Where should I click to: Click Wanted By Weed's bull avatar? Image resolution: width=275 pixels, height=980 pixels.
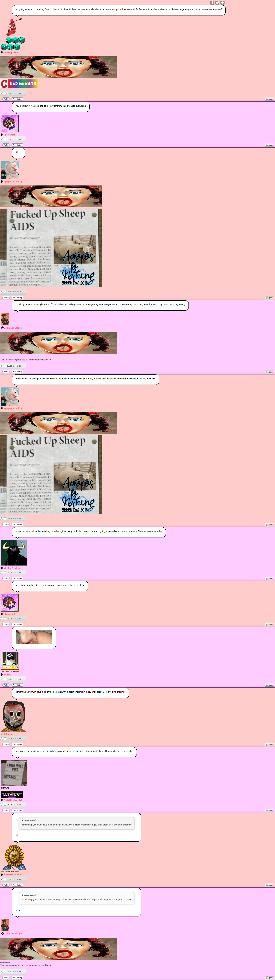click(14, 553)
